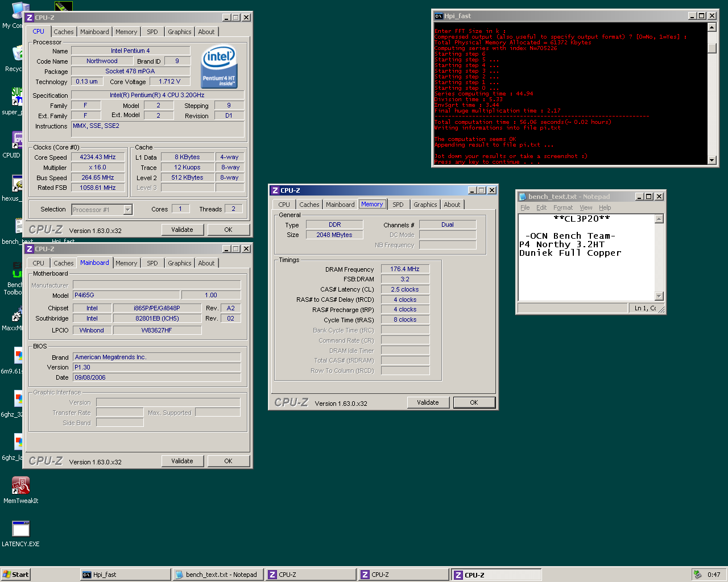Click in the Notepad text area
Image resolution: width=728 pixels, height=582 pixels.
tap(586, 257)
